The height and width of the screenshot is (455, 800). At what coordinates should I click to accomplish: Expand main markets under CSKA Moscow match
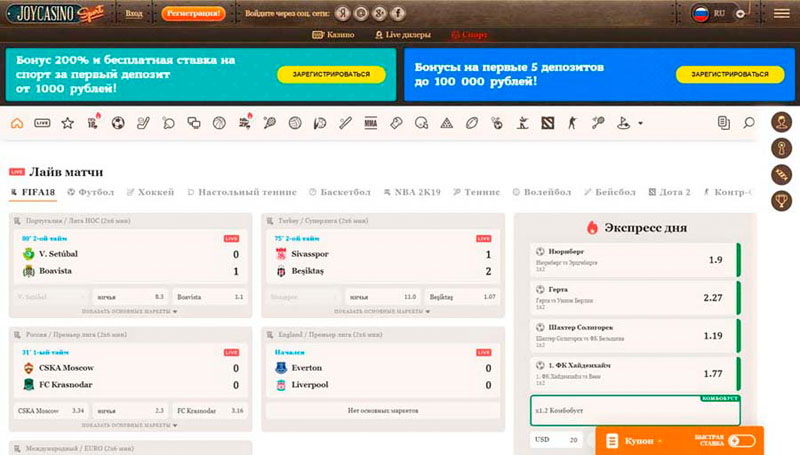tap(130, 425)
